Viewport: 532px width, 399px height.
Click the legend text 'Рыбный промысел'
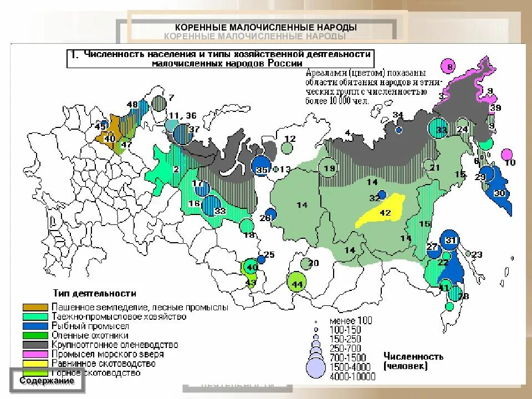[x=90, y=326]
